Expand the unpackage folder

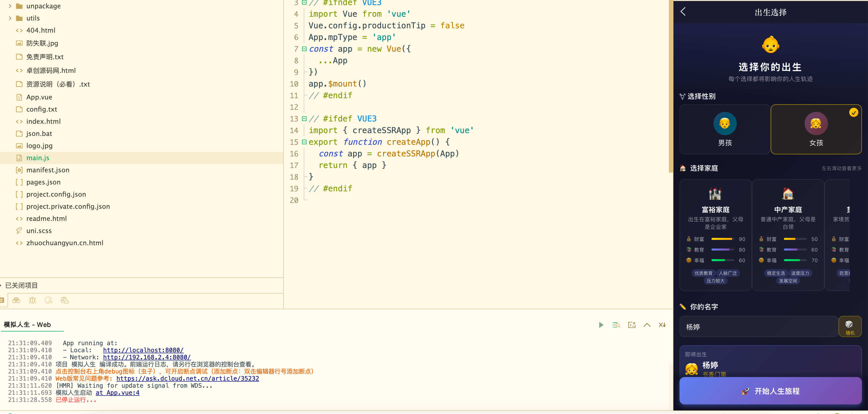click(10, 6)
